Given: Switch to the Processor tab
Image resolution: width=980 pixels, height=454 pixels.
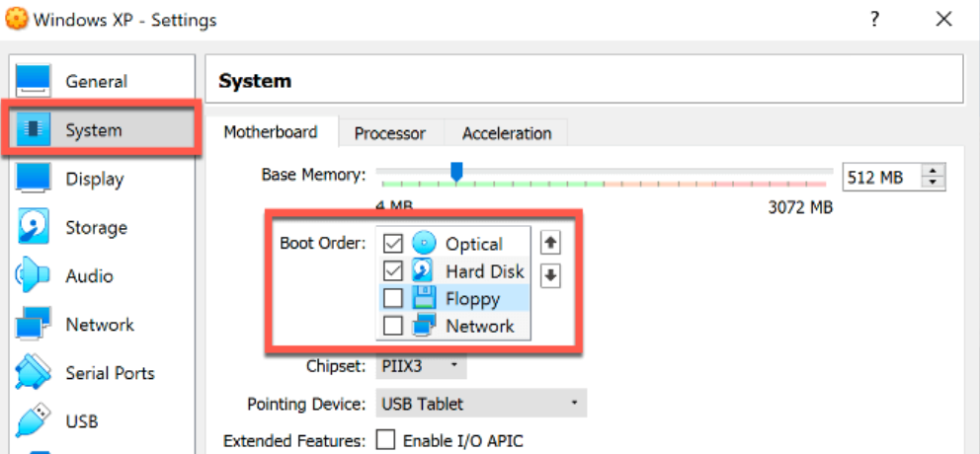Looking at the screenshot, I should pos(390,133).
